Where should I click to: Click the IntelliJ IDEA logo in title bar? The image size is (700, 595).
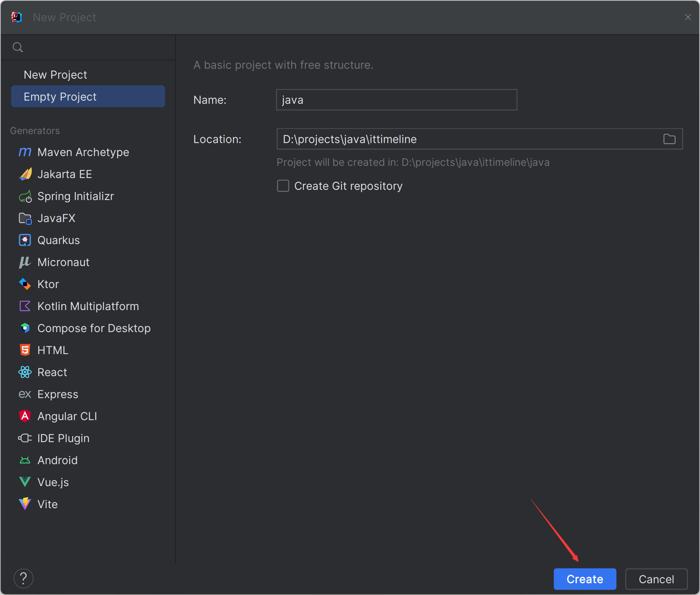click(x=16, y=17)
